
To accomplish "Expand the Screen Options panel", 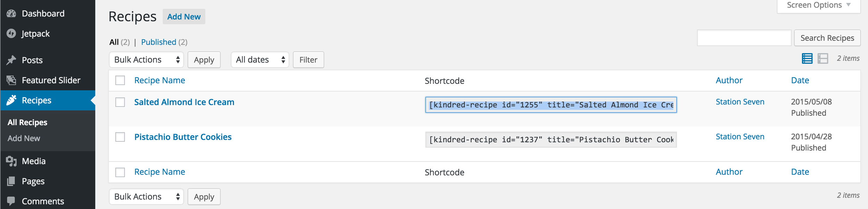I will (819, 5).
